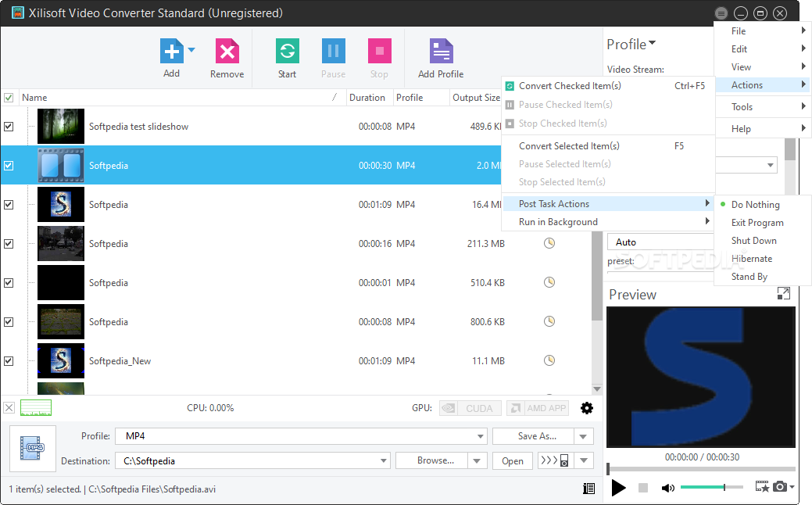Open the Save As dropdown arrow
Screen dimensions: 812x505
[x=583, y=436]
